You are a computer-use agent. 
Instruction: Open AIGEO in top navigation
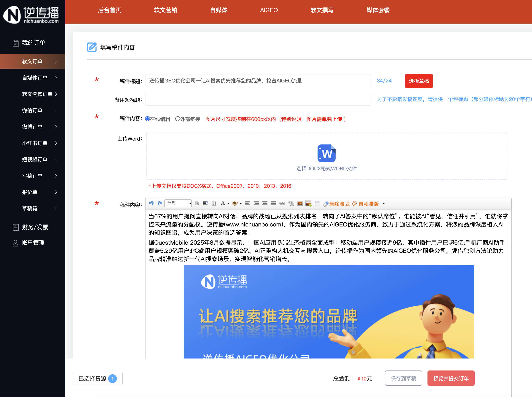click(x=269, y=10)
